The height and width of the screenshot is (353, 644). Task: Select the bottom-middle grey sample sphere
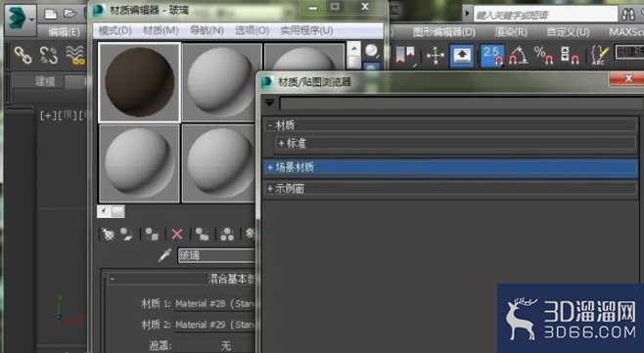pos(219,163)
